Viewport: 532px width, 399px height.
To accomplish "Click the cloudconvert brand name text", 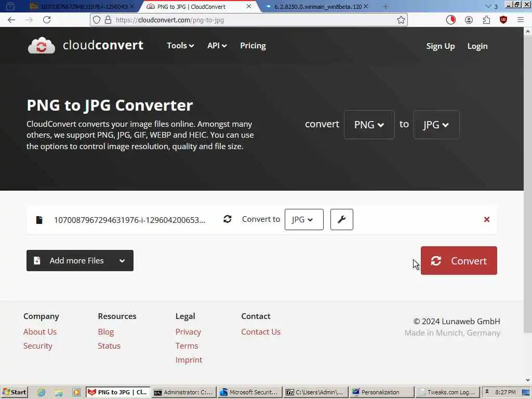I will point(103,45).
